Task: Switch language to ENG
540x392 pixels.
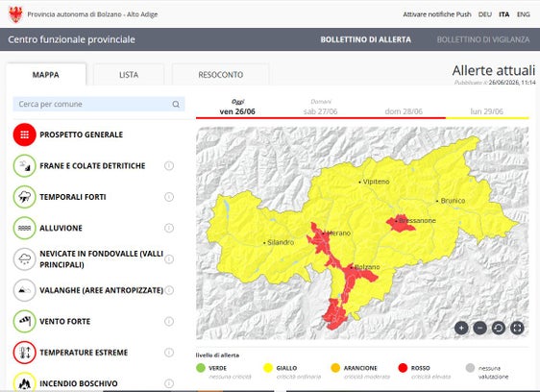Action: pyautogui.click(x=523, y=14)
